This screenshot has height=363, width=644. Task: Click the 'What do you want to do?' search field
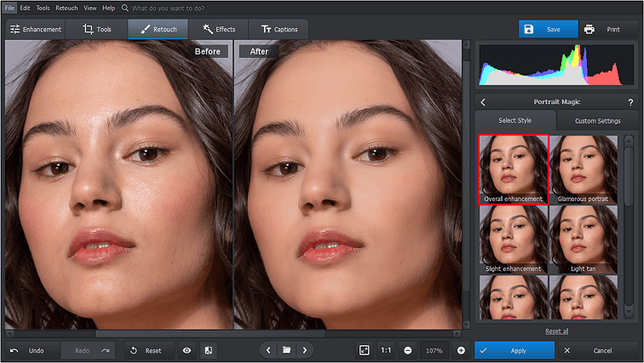pyautogui.click(x=168, y=9)
